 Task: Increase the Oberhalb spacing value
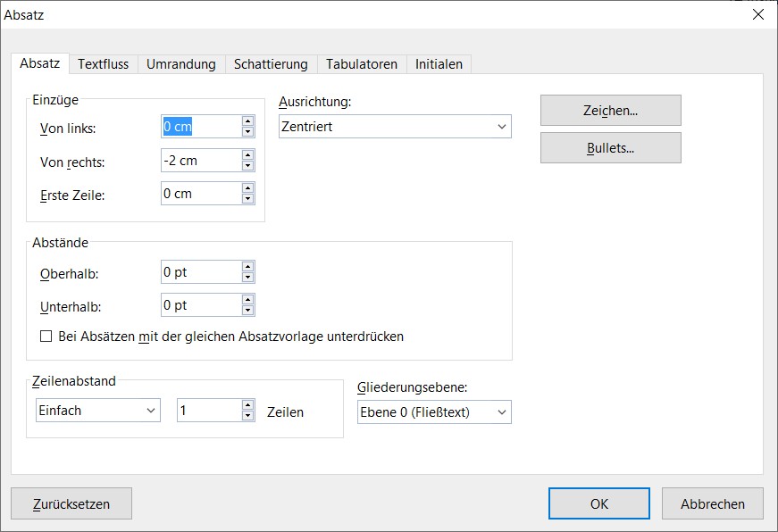coord(247,267)
